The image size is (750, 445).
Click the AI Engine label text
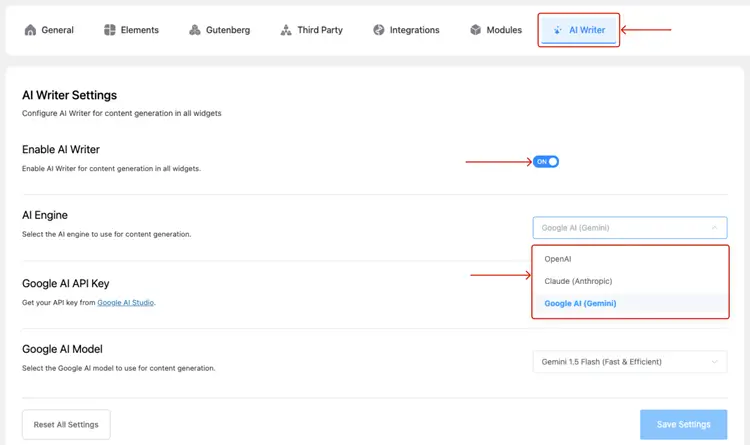pyautogui.click(x=45, y=215)
